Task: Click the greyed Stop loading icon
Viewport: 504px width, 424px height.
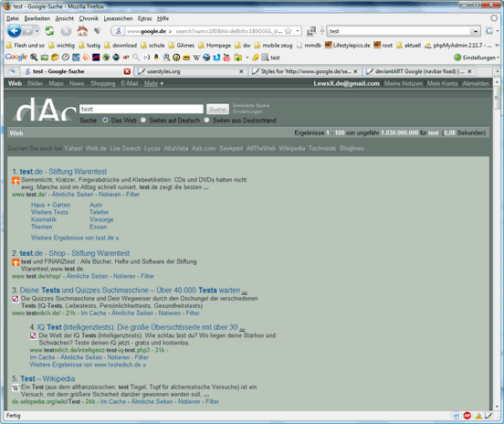Action: tap(66, 31)
